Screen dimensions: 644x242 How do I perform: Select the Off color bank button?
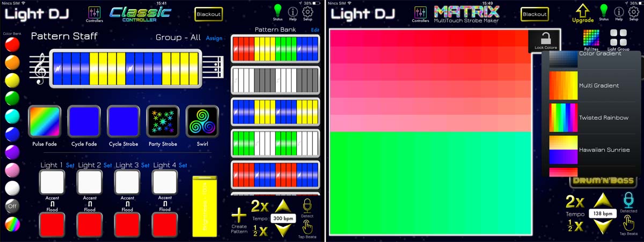coord(11,206)
